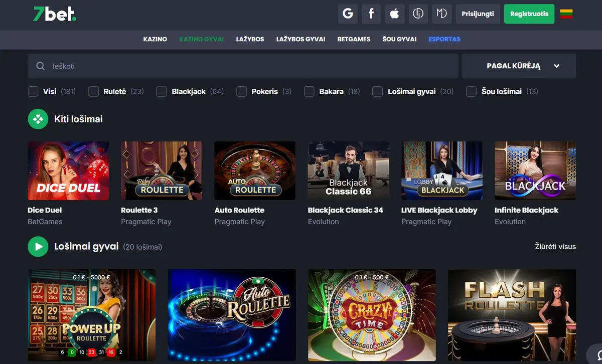Check the Visi filter checkbox
602x364 pixels.
33,91
